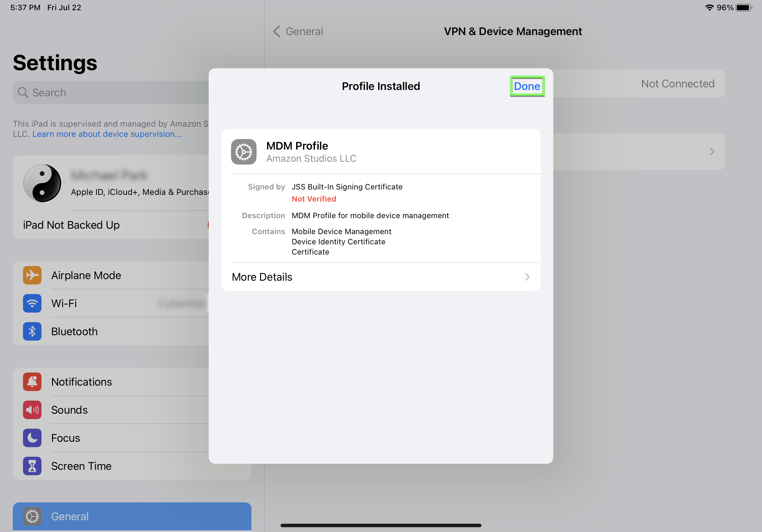Expand the row with chevron behind dialog

[x=639, y=151]
